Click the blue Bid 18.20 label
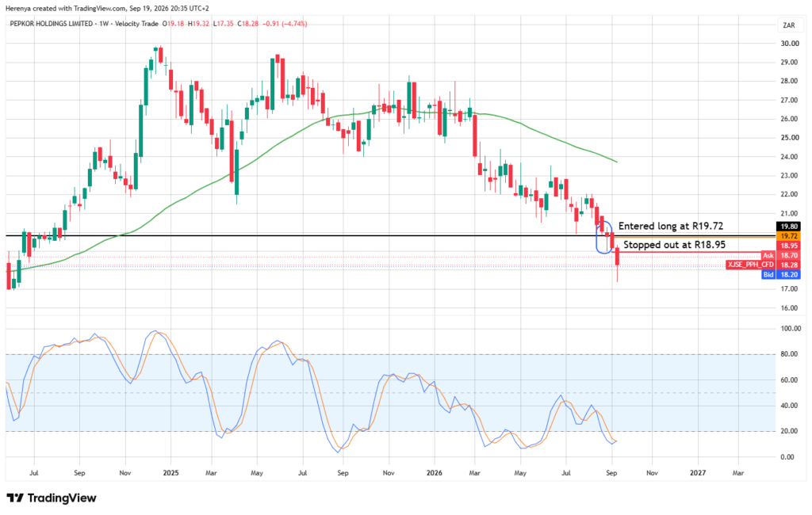 click(x=781, y=274)
